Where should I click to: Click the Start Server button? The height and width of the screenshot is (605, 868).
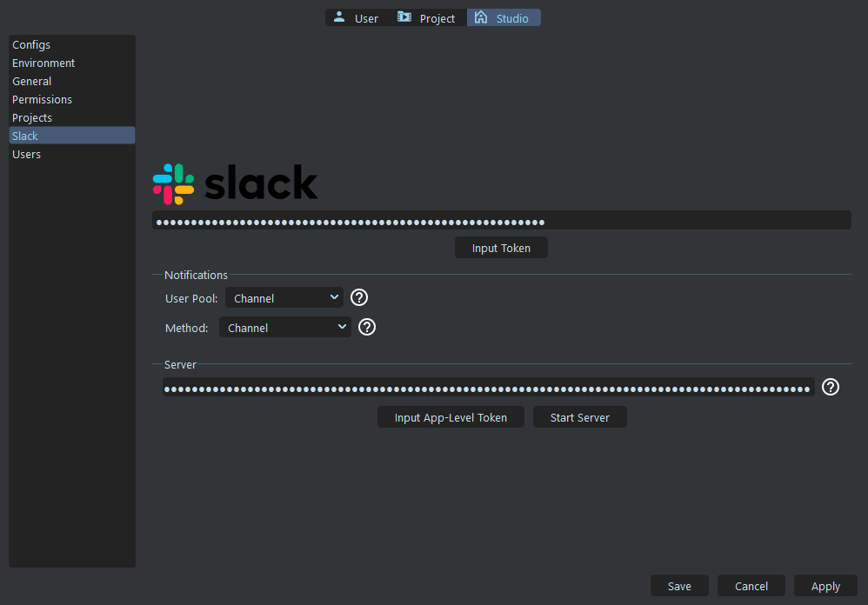579,417
